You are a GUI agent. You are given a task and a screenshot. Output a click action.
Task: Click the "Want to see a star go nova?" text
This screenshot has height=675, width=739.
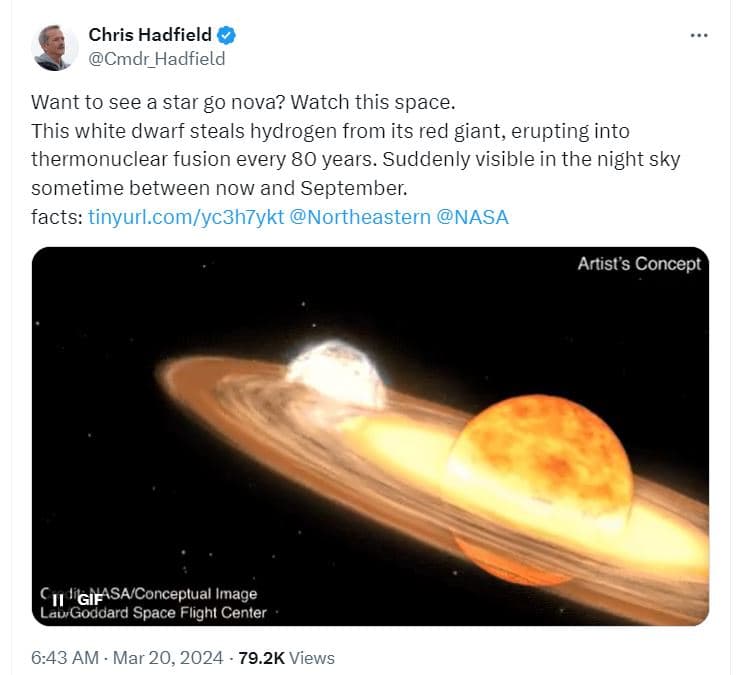click(169, 102)
